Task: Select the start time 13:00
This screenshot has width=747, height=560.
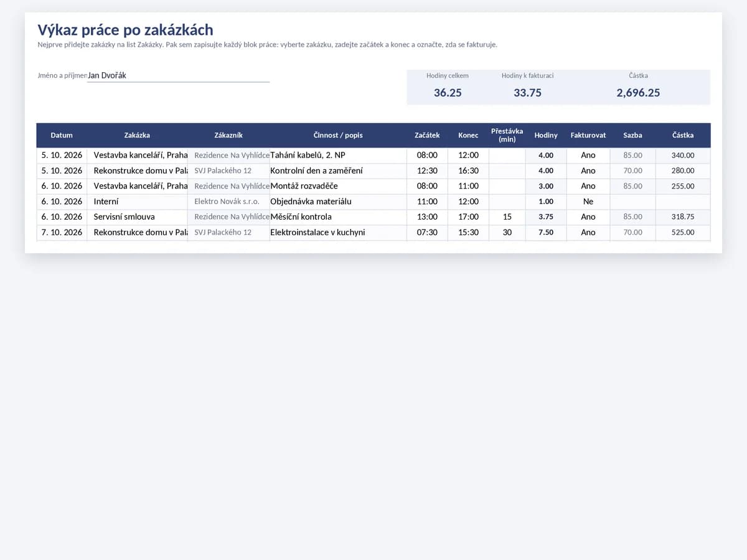Action: click(x=427, y=217)
